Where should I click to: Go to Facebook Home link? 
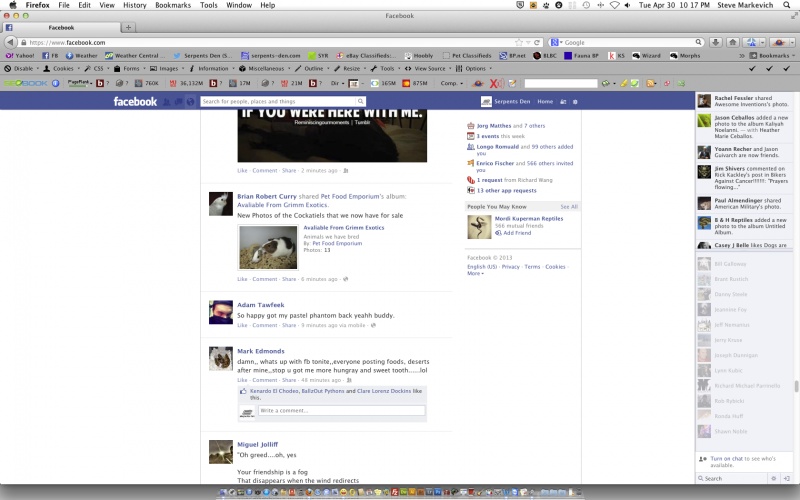pos(545,102)
